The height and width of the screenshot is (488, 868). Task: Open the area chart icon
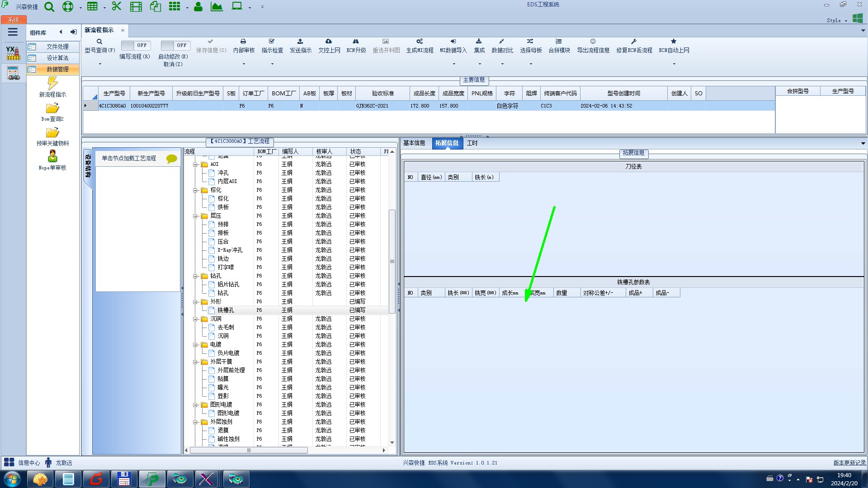click(x=217, y=7)
